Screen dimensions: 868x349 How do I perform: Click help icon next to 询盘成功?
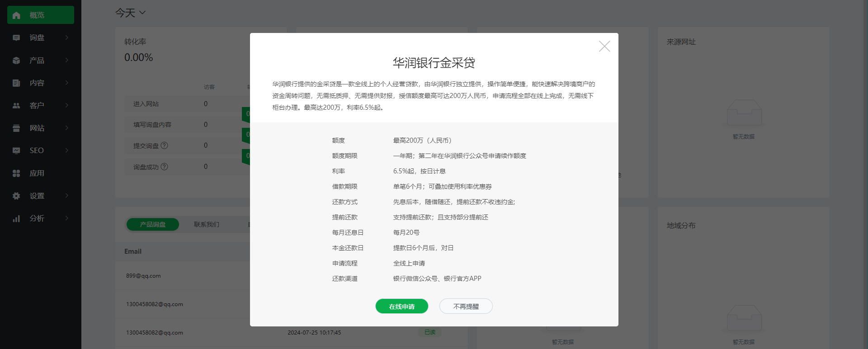click(x=165, y=167)
